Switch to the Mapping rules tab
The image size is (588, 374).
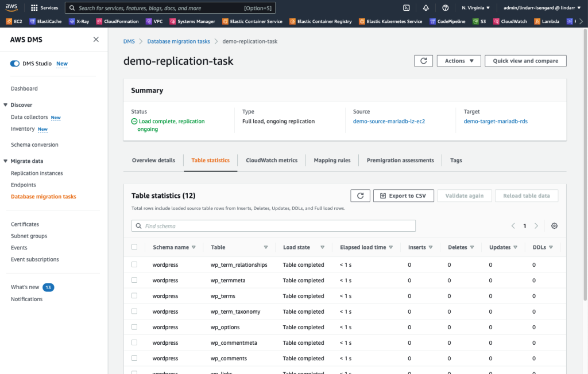coord(332,161)
